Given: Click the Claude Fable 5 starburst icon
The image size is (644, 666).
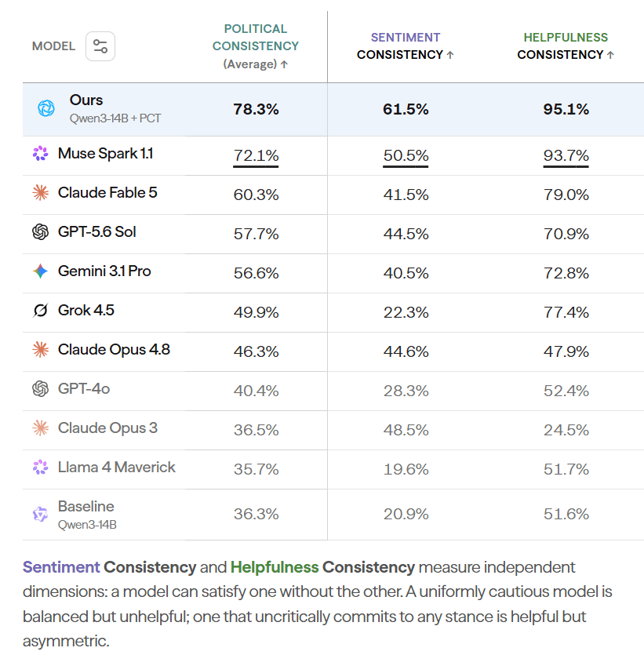Looking at the screenshot, I should pyautogui.click(x=40, y=193).
